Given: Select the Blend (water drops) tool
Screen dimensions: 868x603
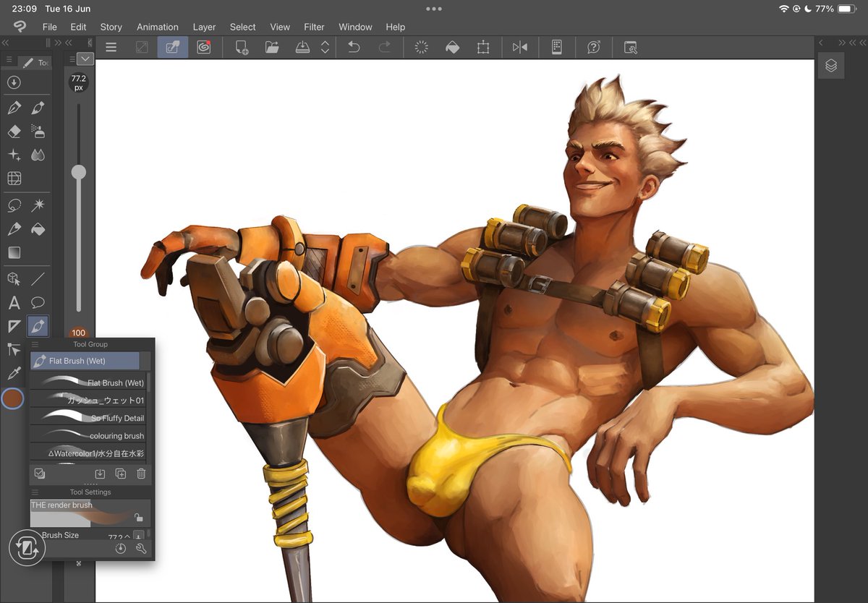Looking at the screenshot, I should 38,155.
